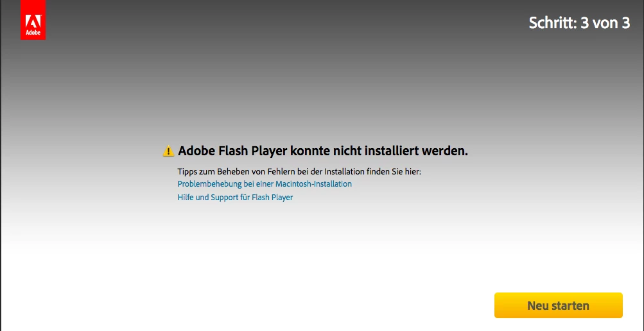Image resolution: width=644 pixels, height=331 pixels.
Task: Click the yellow warning triangle icon
Action: [x=168, y=151]
